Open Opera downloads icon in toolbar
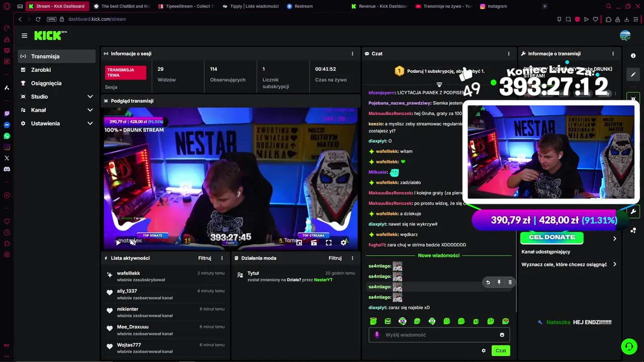The width and height of the screenshot is (644, 362). click(x=626, y=19)
